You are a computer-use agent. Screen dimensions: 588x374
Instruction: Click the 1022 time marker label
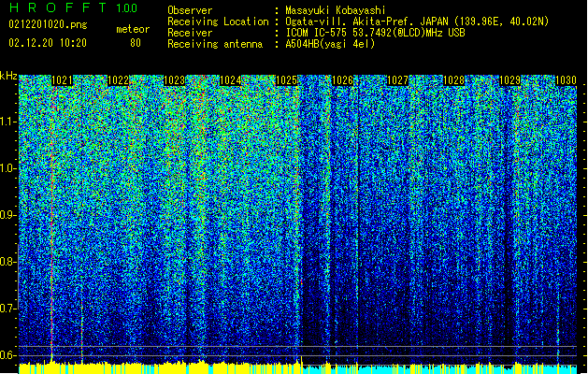coord(118,80)
